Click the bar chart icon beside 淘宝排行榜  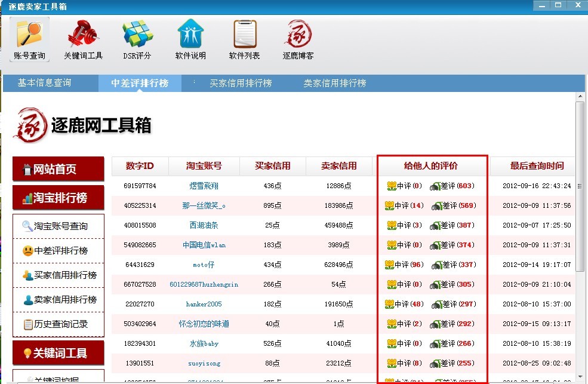[27, 198]
